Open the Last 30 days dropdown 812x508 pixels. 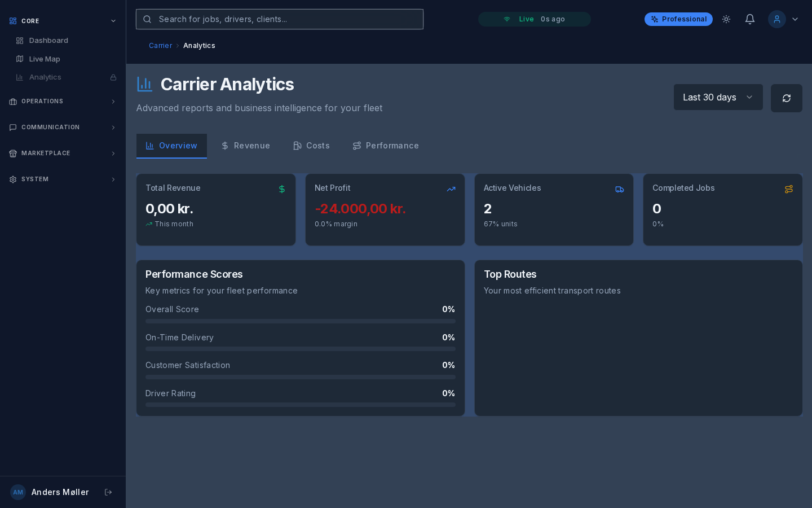click(717, 97)
